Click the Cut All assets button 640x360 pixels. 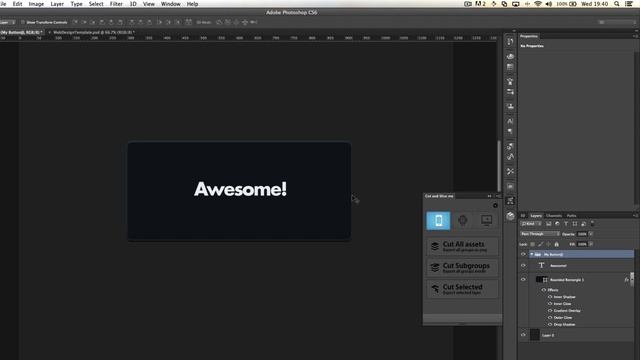point(462,246)
